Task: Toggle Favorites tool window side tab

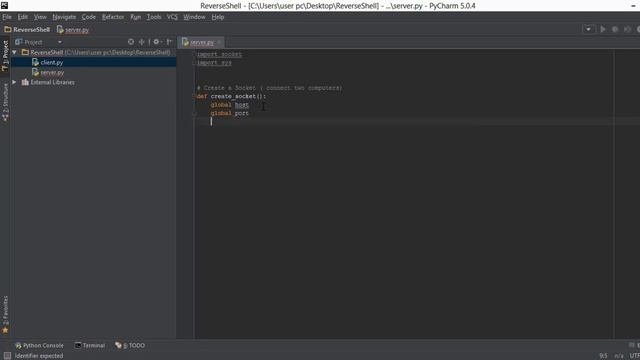Action: [5, 314]
